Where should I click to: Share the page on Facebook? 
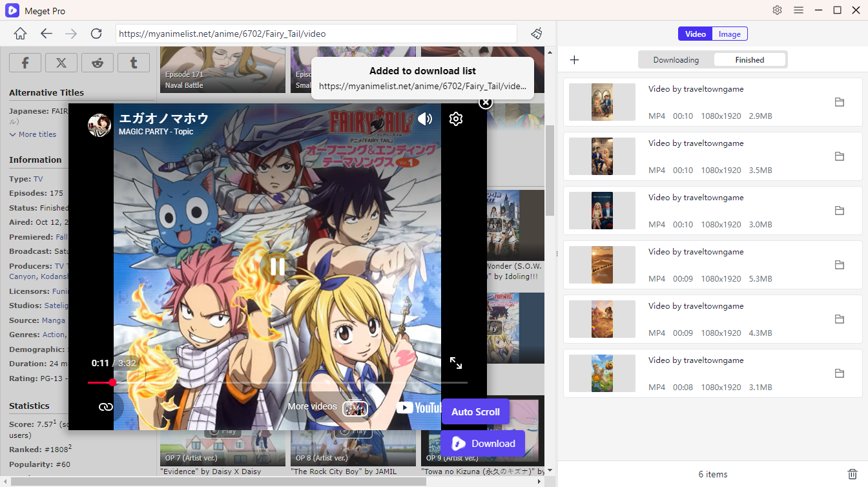(x=25, y=62)
